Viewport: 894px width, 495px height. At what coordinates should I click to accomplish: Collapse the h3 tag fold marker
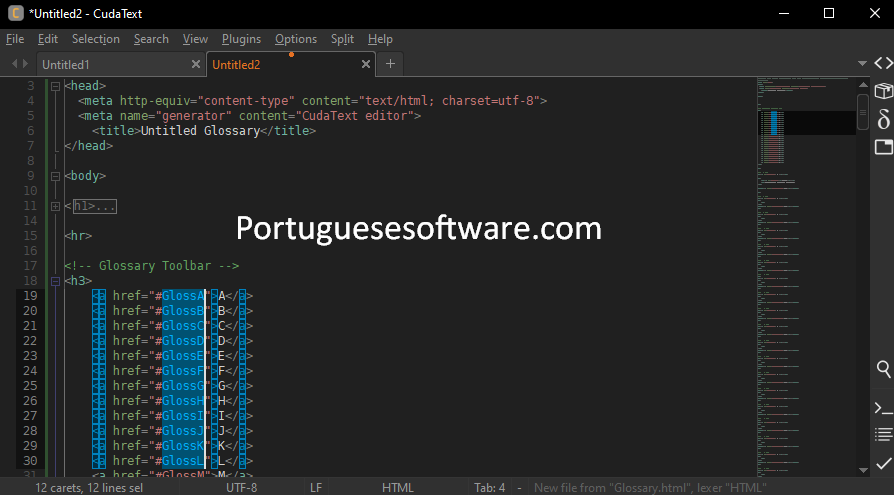coord(55,281)
